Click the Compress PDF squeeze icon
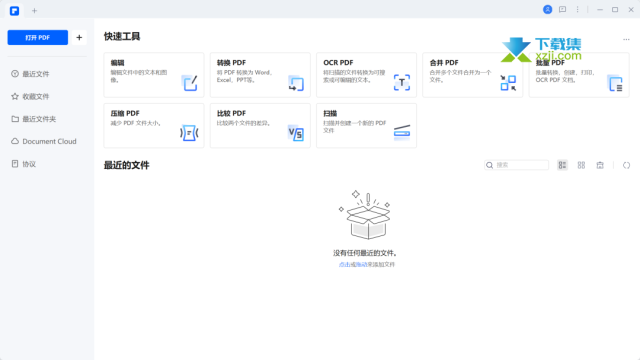This screenshot has width=640, height=360. point(189,133)
